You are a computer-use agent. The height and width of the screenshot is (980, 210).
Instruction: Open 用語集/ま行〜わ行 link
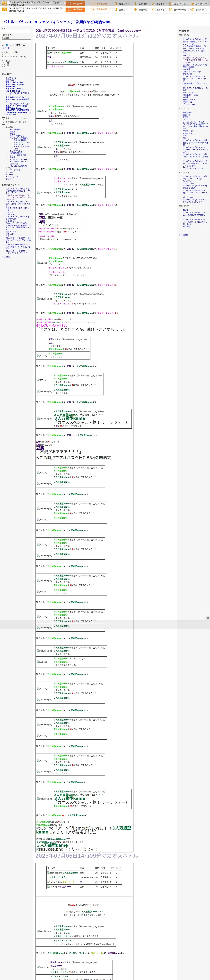[x=190, y=95]
